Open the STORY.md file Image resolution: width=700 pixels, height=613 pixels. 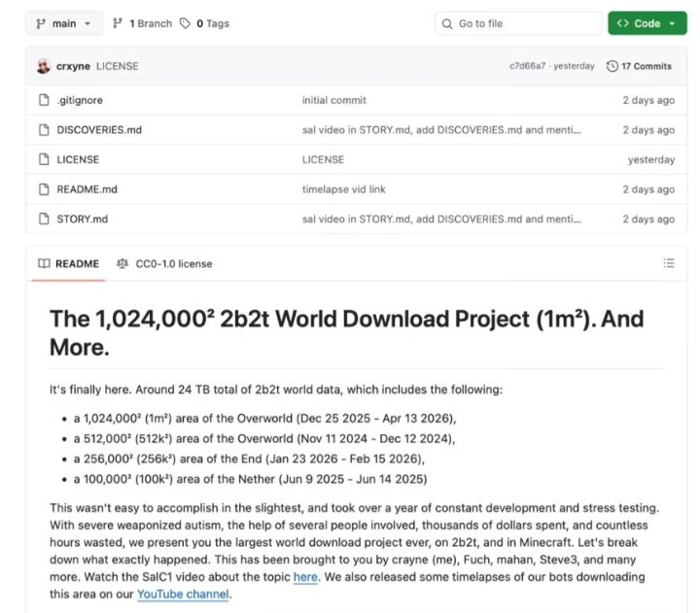82,219
